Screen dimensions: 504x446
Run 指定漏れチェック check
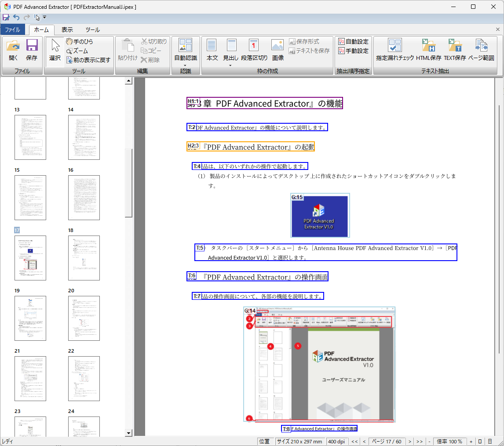tap(395, 50)
